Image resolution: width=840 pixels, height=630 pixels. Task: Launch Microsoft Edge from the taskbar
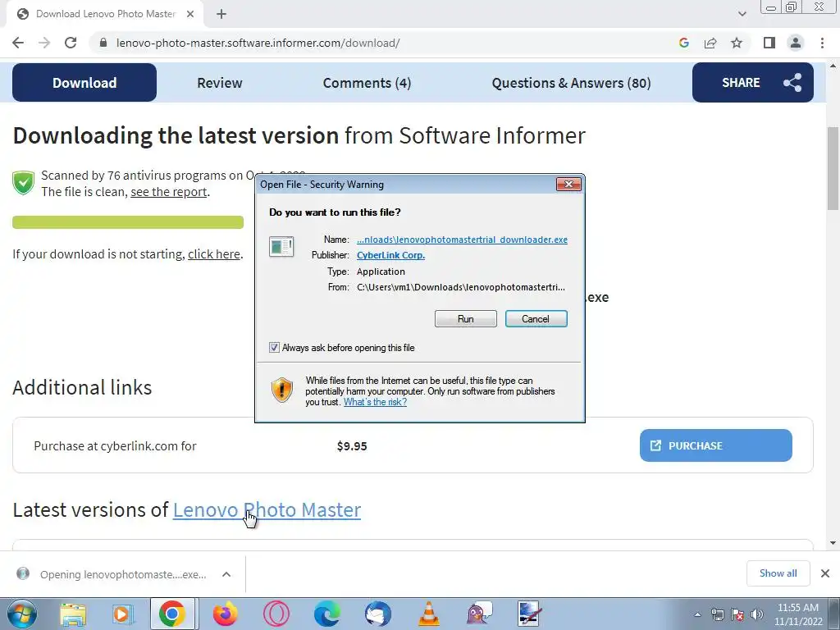pos(326,614)
